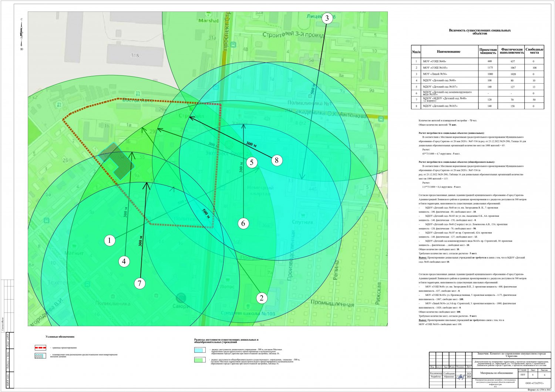Click map marker number 3

click(x=327, y=18)
